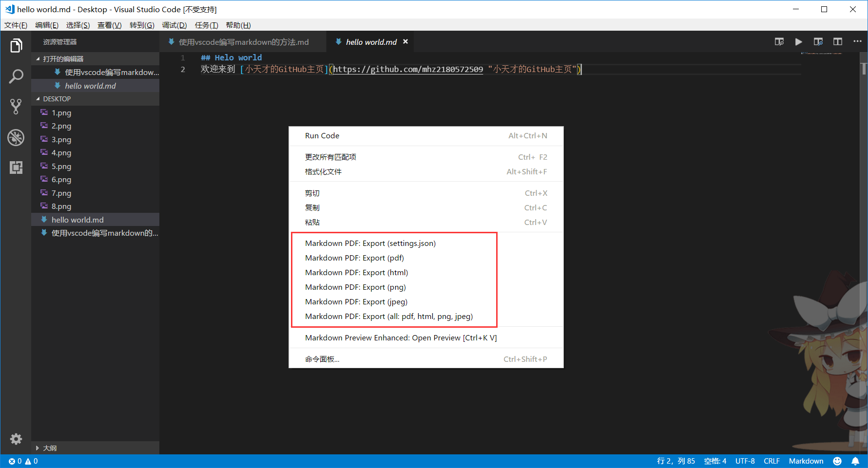Open 5.png in the file explorer
This screenshot has width=868, height=468.
[x=95, y=167]
